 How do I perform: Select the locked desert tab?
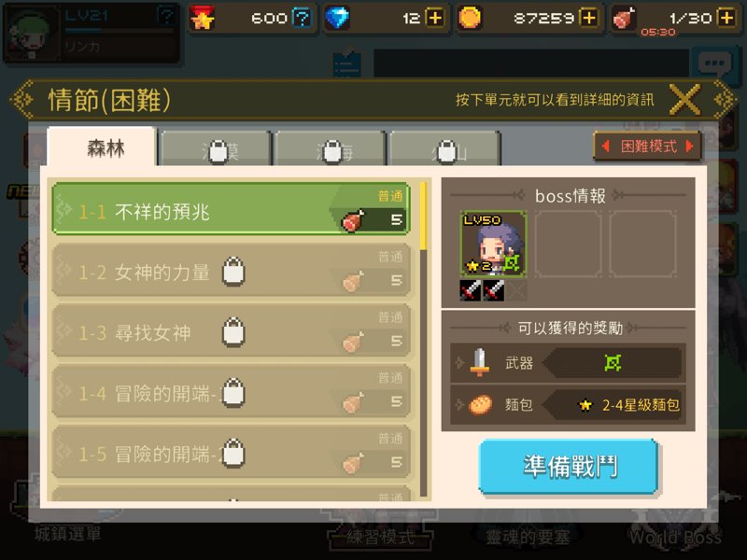click(217, 149)
